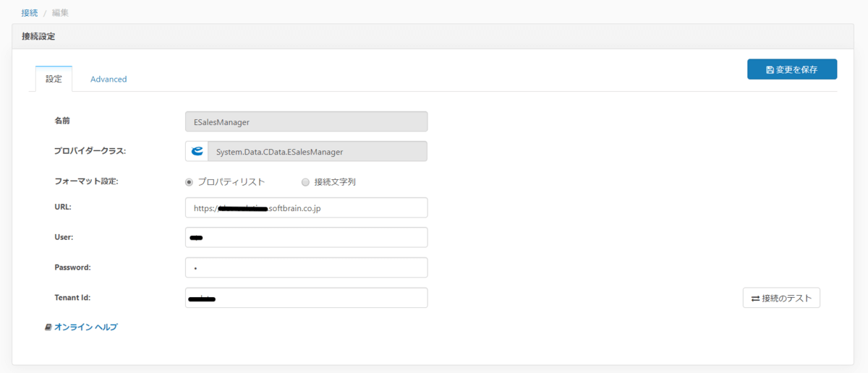Test connection with 接続のテスト button
This screenshot has height=373, width=868.
781,298
